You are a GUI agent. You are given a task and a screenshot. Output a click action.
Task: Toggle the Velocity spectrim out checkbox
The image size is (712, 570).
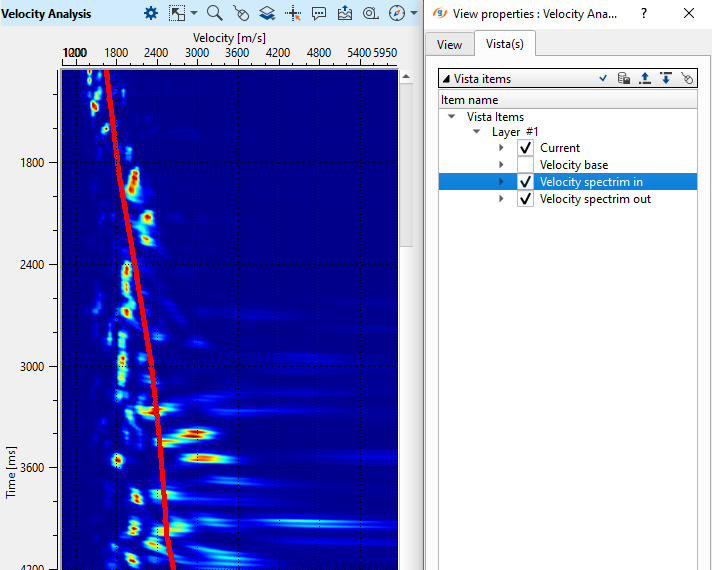[526, 199]
